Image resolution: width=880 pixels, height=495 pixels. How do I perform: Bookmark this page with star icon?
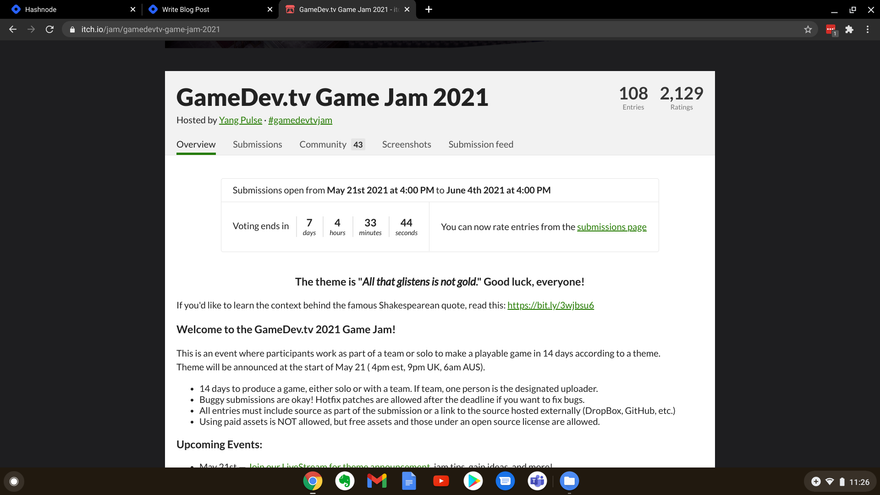(808, 30)
